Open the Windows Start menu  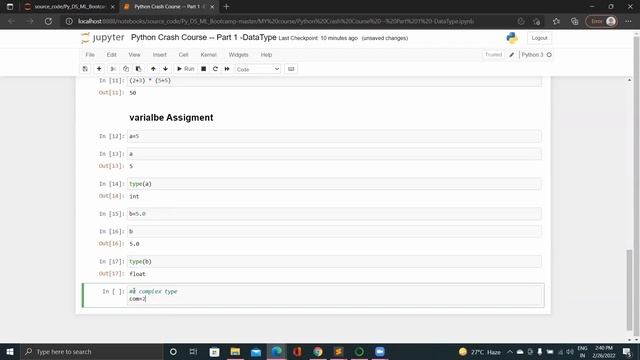[10, 351]
